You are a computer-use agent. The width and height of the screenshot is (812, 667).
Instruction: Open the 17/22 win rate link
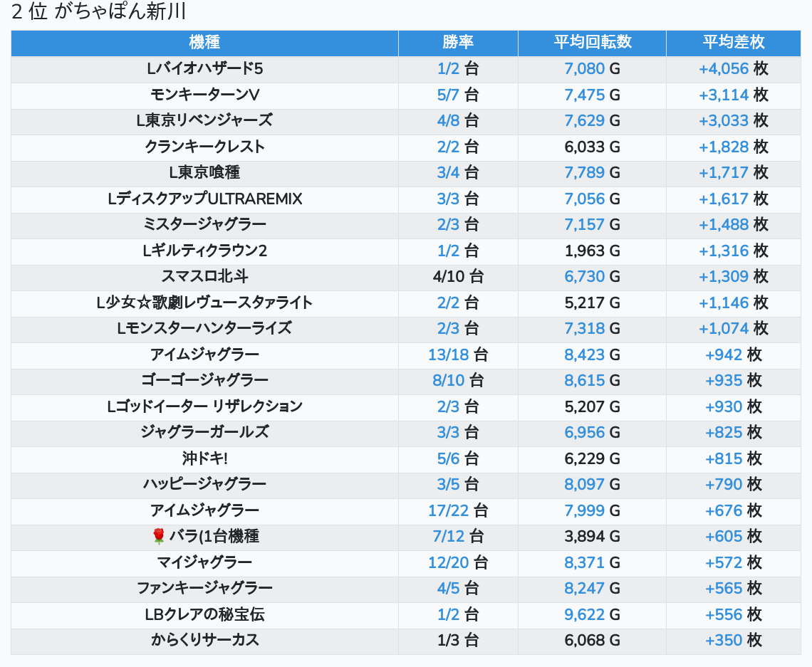click(x=448, y=510)
